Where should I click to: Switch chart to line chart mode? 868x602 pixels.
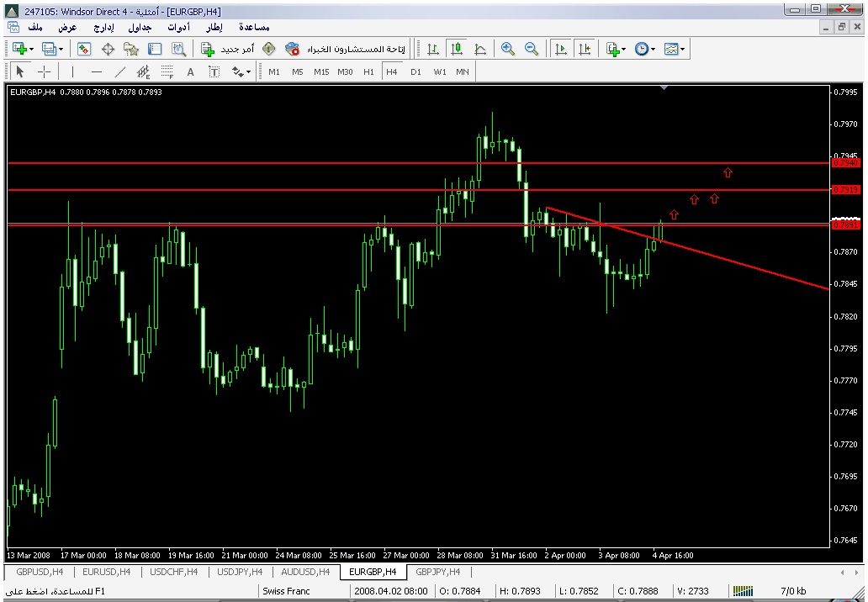[x=480, y=50]
